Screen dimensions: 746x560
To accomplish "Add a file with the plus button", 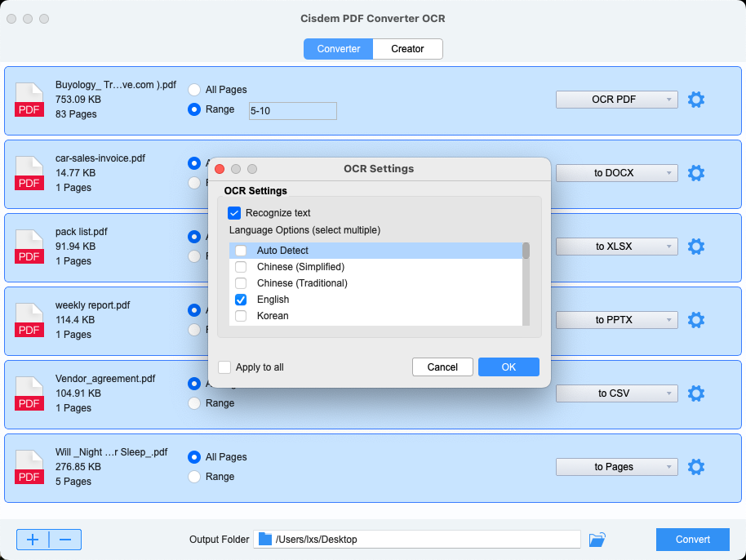I will pos(33,540).
